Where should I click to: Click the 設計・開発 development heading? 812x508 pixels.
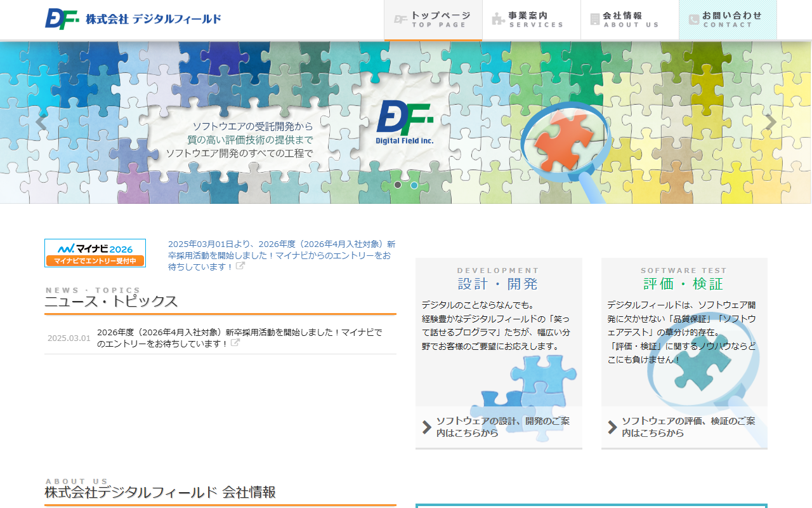pyautogui.click(x=498, y=283)
